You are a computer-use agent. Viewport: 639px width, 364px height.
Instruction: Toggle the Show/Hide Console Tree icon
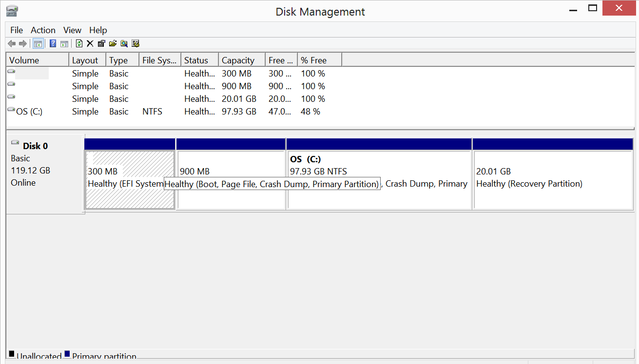pyautogui.click(x=38, y=44)
